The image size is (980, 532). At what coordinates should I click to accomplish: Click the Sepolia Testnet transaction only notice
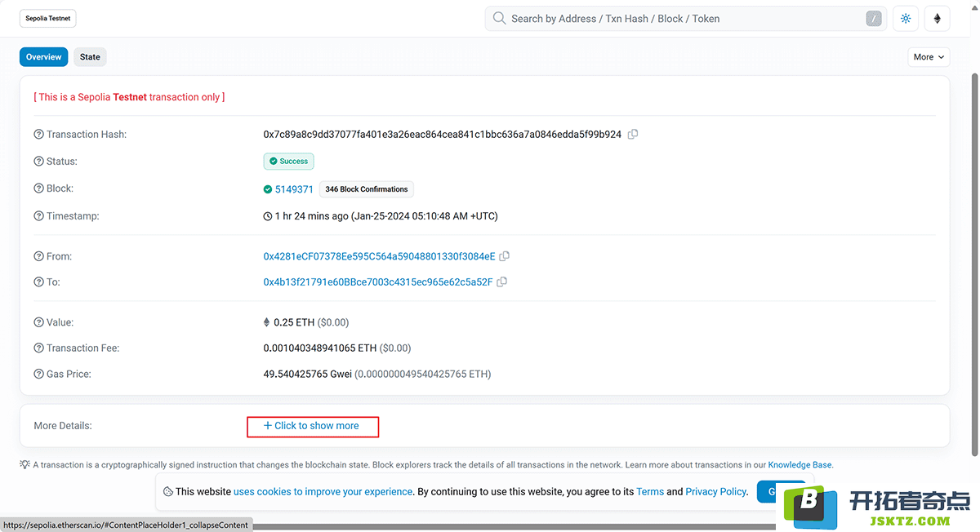click(x=129, y=97)
